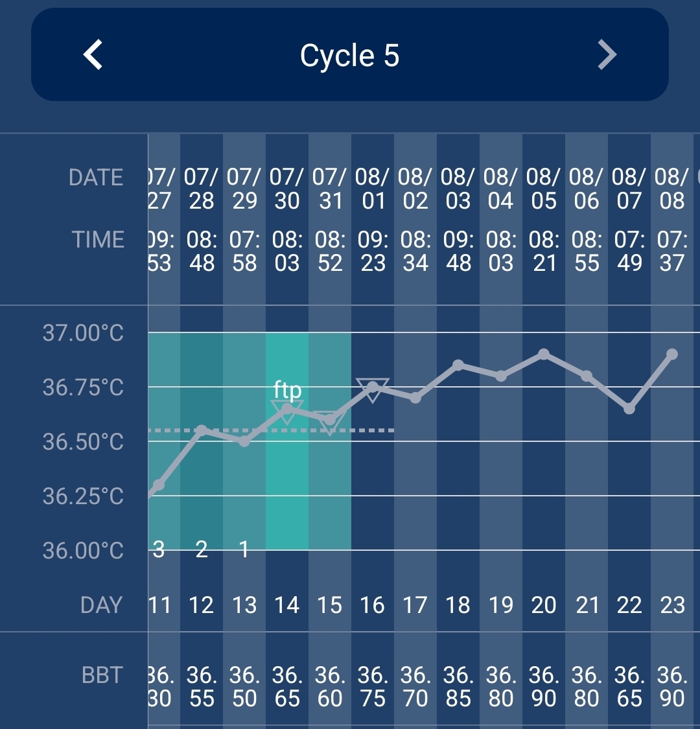Select the day 22 temperature data point
This screenshot has width=700, height=729.
coord(629,409)
